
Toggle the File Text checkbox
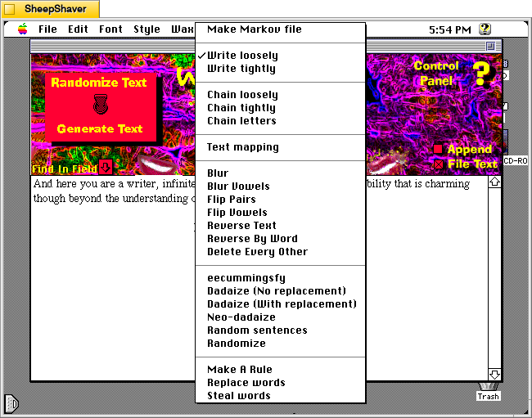tap(439, 164)
